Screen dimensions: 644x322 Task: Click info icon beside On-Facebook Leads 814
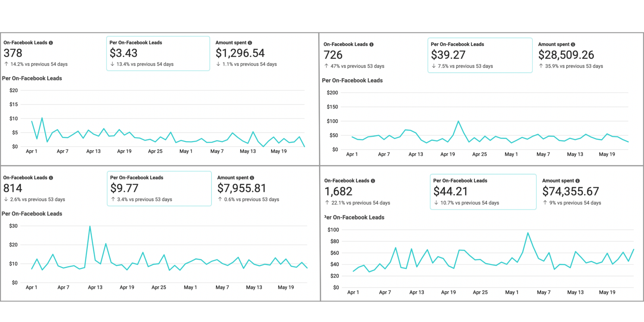(51, 178)
